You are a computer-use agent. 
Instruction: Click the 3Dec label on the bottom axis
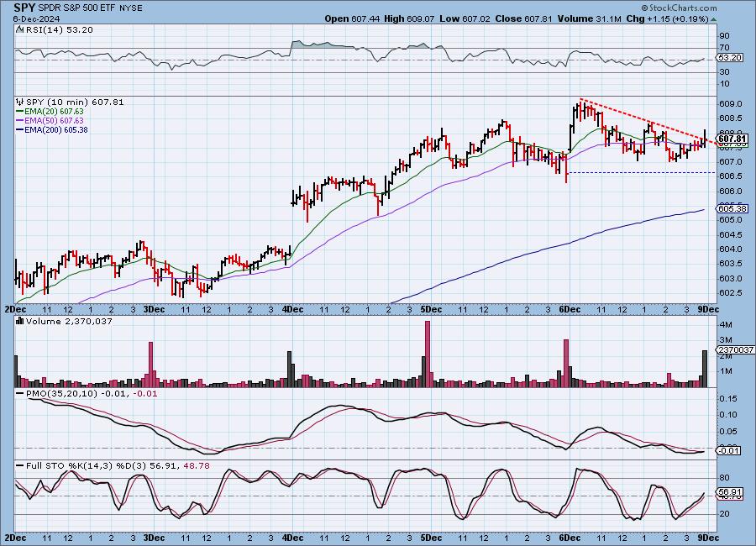[x=154, y=538]
